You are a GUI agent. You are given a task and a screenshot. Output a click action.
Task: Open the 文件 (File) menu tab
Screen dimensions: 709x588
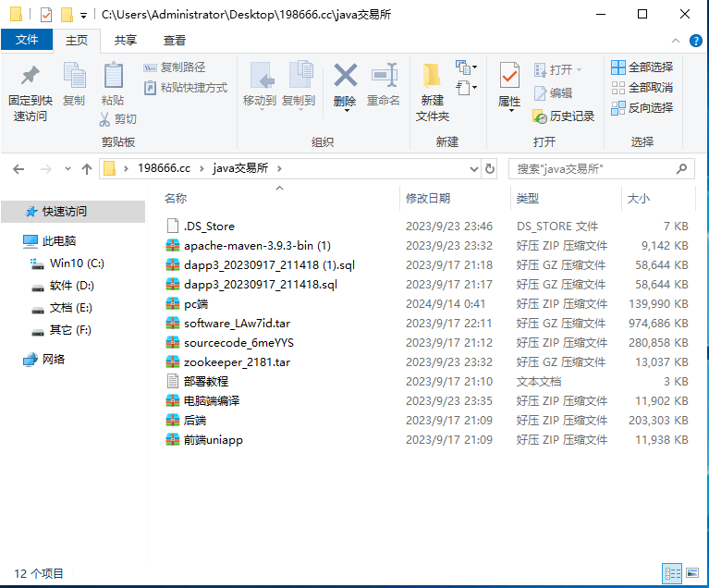point(27,41)
